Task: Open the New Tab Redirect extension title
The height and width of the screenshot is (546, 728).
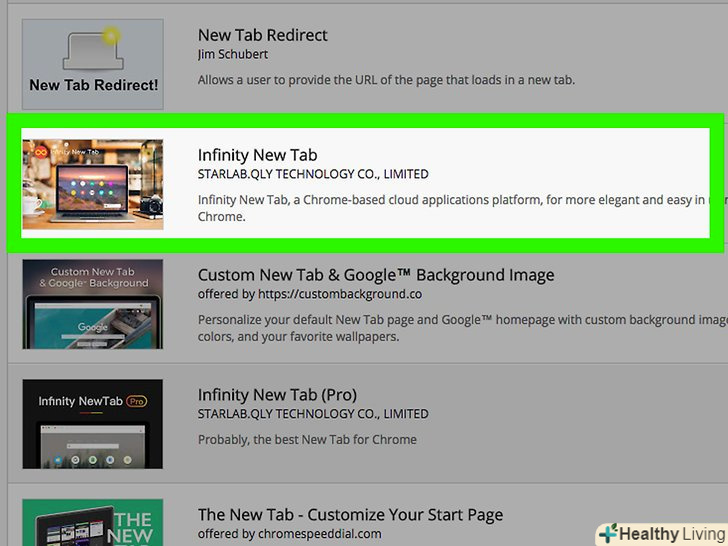Action: click(262, 35)
